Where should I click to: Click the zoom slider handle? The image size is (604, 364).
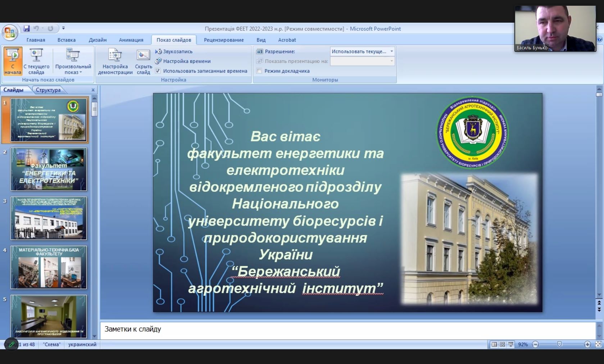pos(559,344)
